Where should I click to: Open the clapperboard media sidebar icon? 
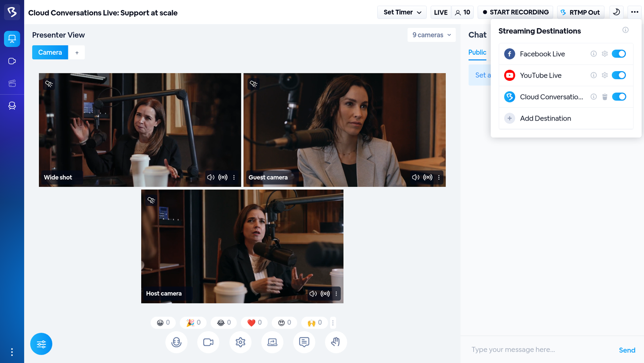coord(12,83)
